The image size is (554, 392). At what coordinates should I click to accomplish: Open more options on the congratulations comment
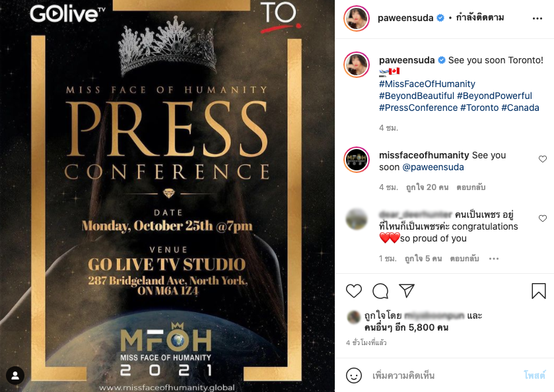point(494,259)
